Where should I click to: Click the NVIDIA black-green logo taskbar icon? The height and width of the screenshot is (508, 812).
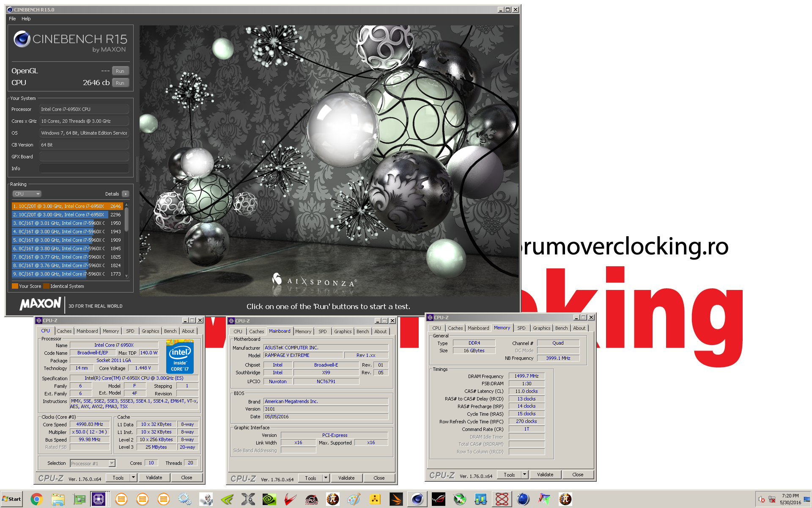pyautogui.click(x=269, y=499)
